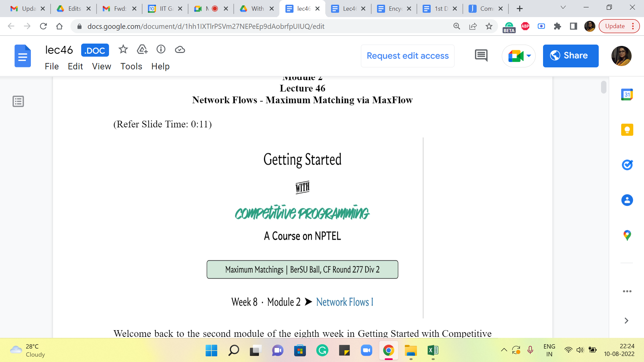Open the comment history icon
644x362 pixels.
click(481, 56)
